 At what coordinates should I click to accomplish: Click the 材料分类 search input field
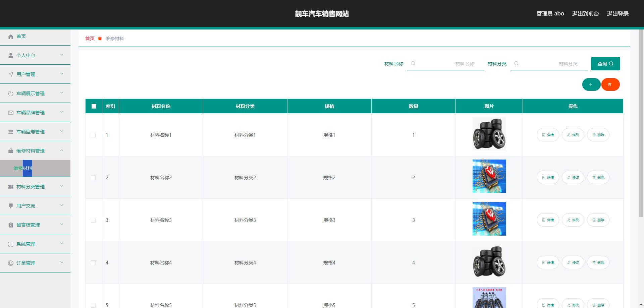(549, 64)
